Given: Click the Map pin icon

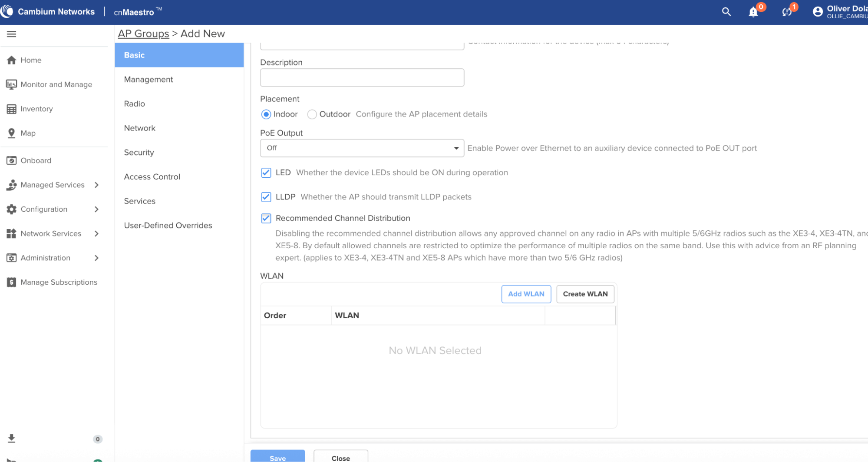Looking at the screenshot, I should pyautogui.click(x=12, y=133).
